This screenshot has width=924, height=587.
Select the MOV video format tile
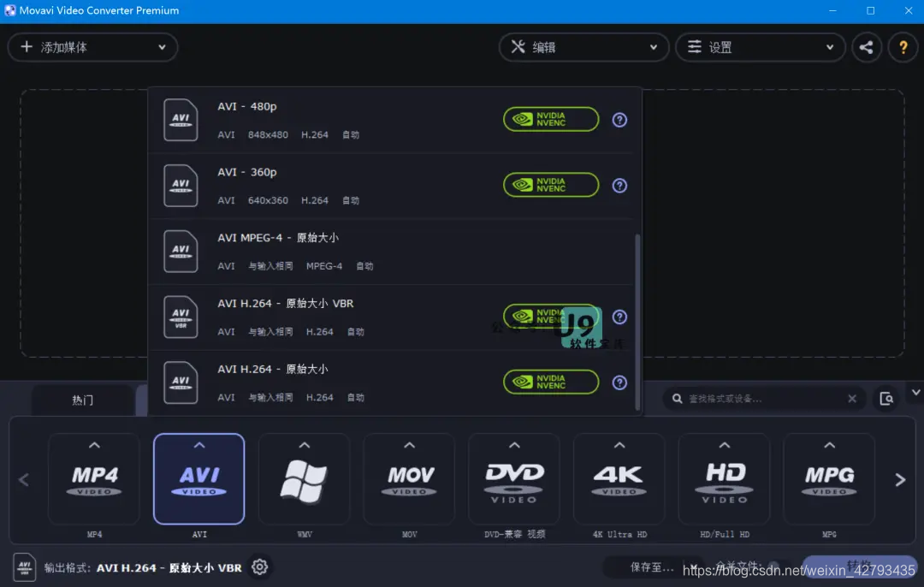tap(409, 478)
